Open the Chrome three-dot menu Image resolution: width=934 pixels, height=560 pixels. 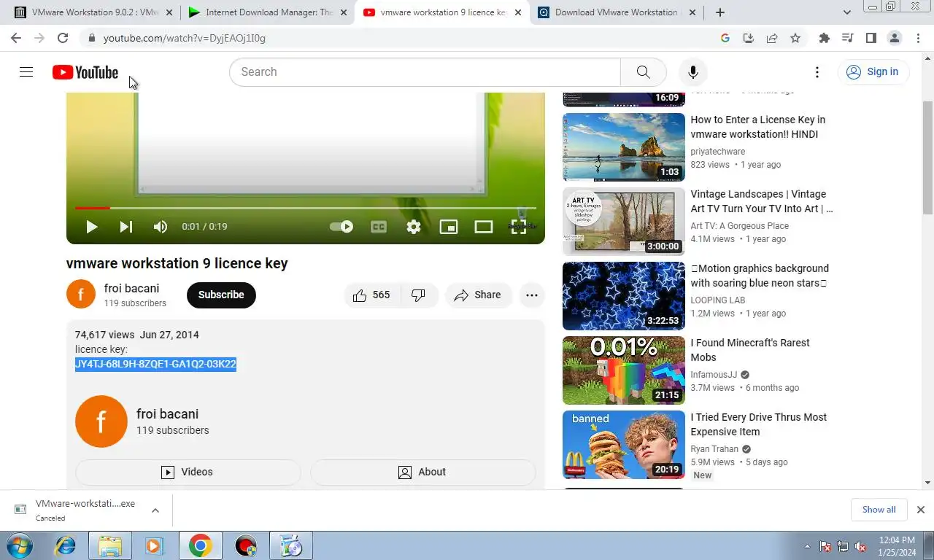tap(917, 38)
